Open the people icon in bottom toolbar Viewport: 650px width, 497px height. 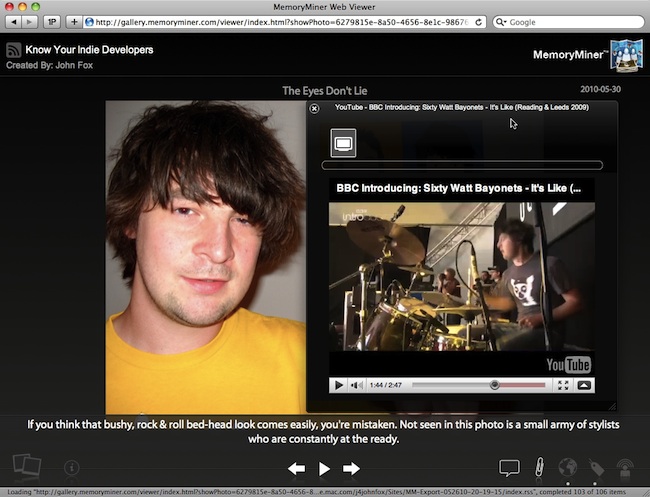pos(625,468)
